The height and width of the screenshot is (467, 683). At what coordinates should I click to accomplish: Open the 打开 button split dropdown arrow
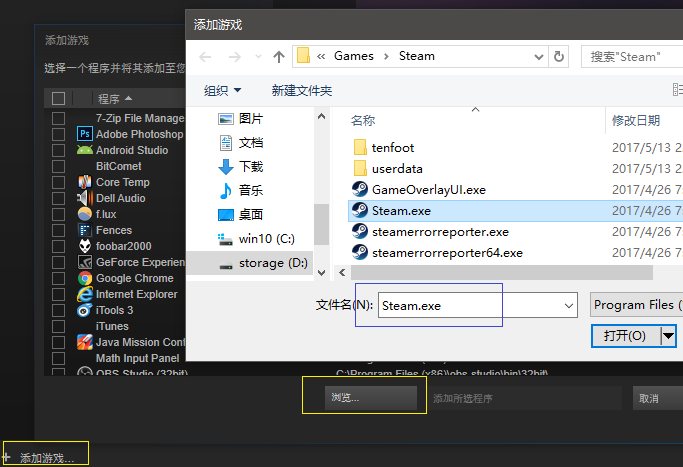(x=668, y=336)
